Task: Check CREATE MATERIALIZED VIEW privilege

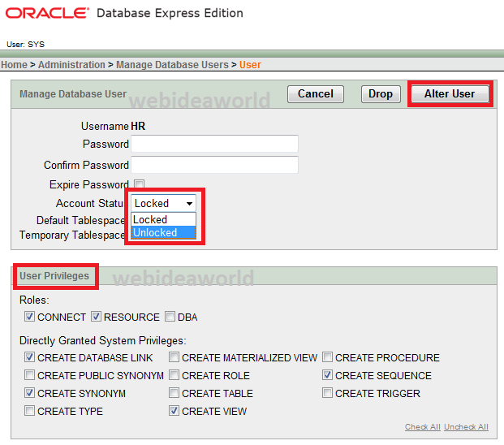Action: pyautogui.click(x=174, y=357)
